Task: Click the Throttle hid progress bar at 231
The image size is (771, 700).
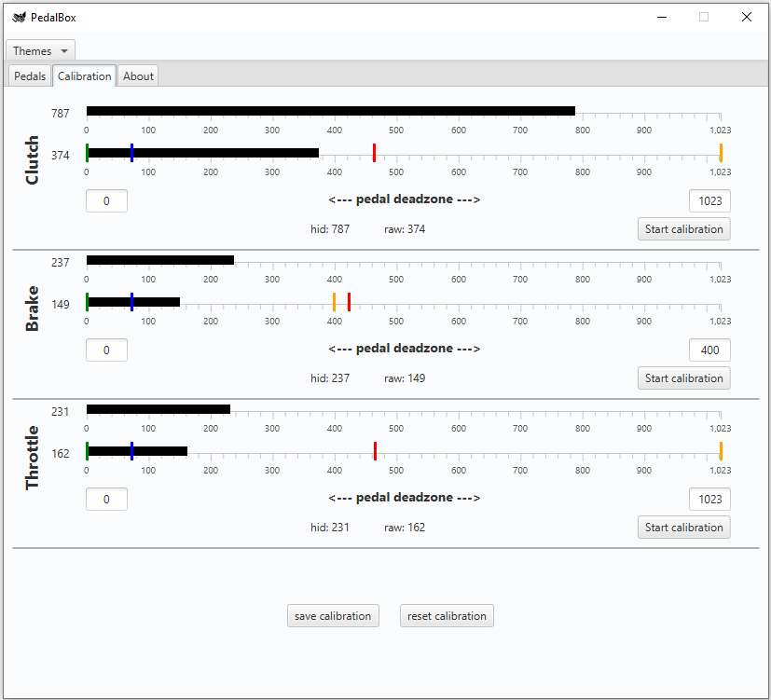Action: click(158, 409)
